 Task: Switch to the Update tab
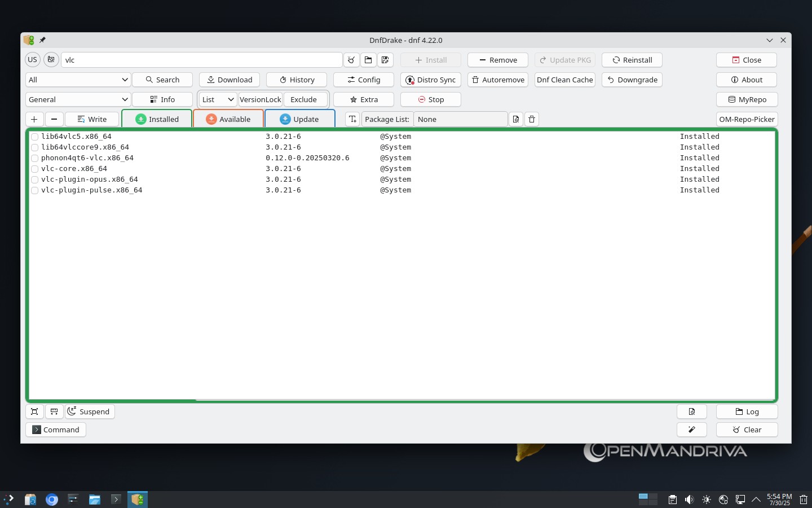point(300,119)
